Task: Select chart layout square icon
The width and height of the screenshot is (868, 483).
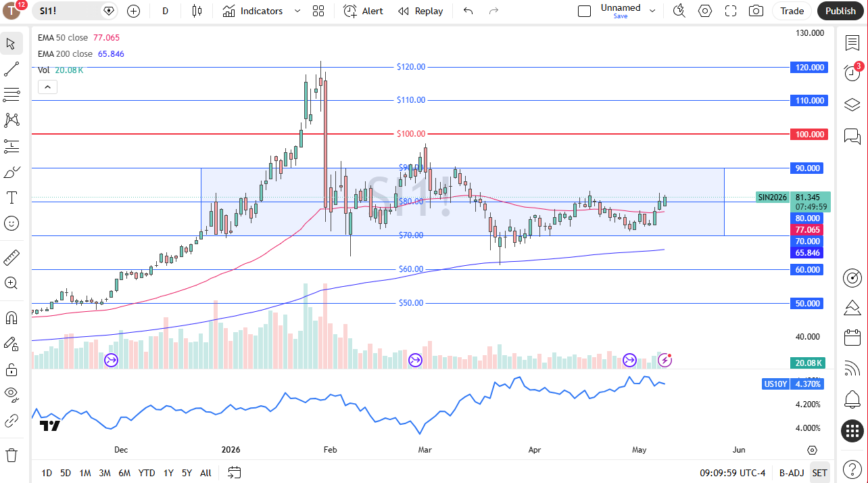Action: click(584, 11)
